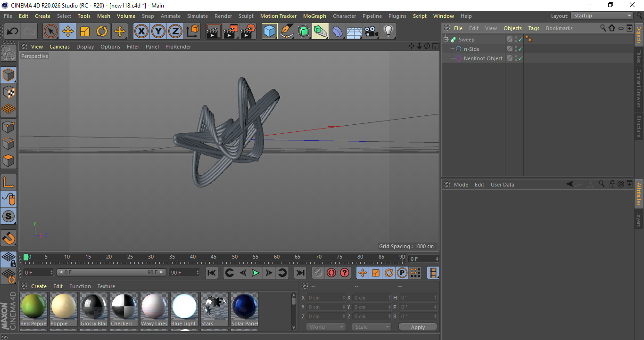Toggle Snap magnet icon
644x340 pixels.
point(8,238)
